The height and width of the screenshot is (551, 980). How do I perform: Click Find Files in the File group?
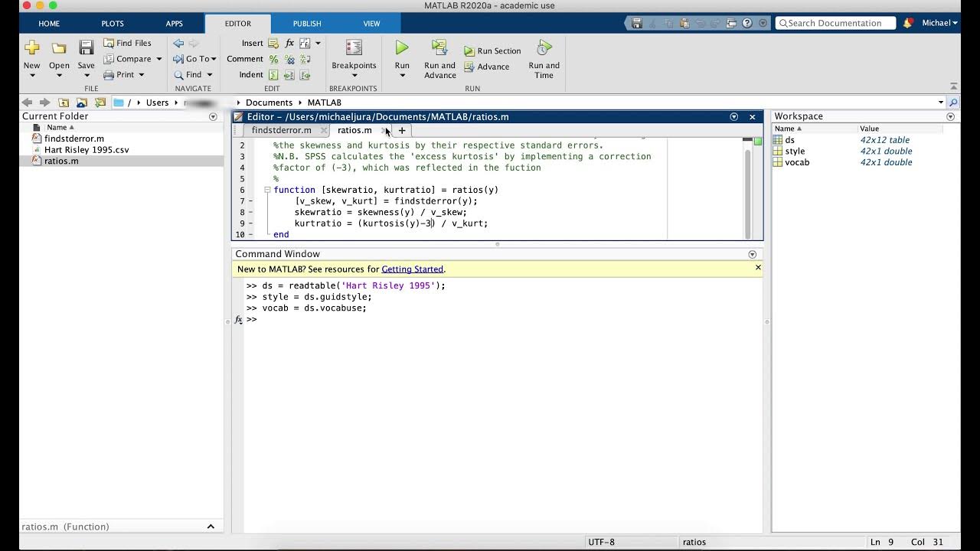(127, 43)
